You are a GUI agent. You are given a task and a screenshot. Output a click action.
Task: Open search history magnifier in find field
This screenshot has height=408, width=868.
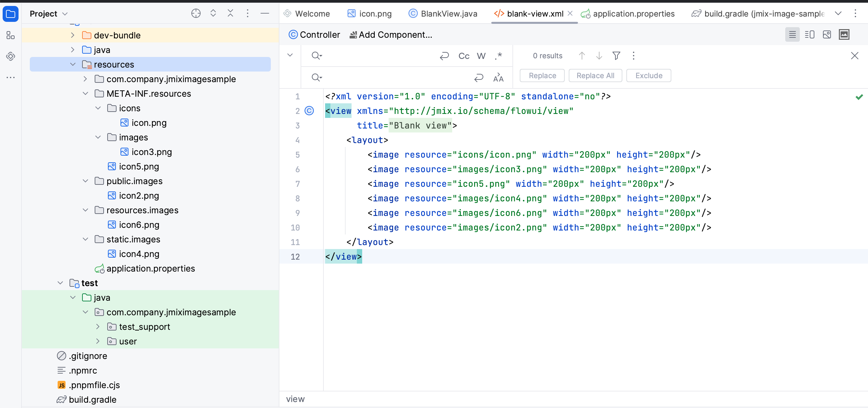pyautogui.click(x=316, y=56)
